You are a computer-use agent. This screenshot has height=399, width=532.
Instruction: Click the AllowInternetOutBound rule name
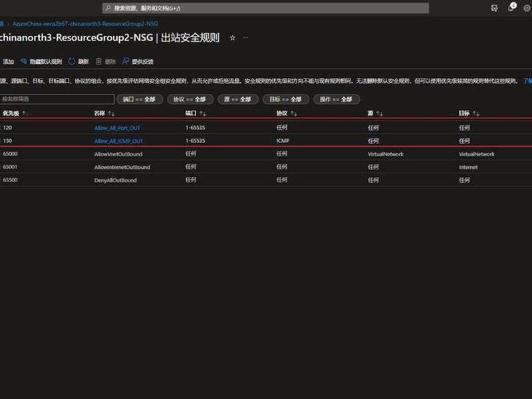(x=122, y=168)
